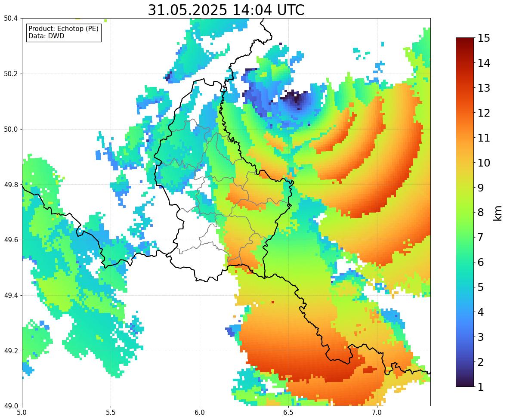Click the latitude axis label 49.6
The width and height of the screenshot is (507, 420).
pyautogui.click(x=11, y=240)
